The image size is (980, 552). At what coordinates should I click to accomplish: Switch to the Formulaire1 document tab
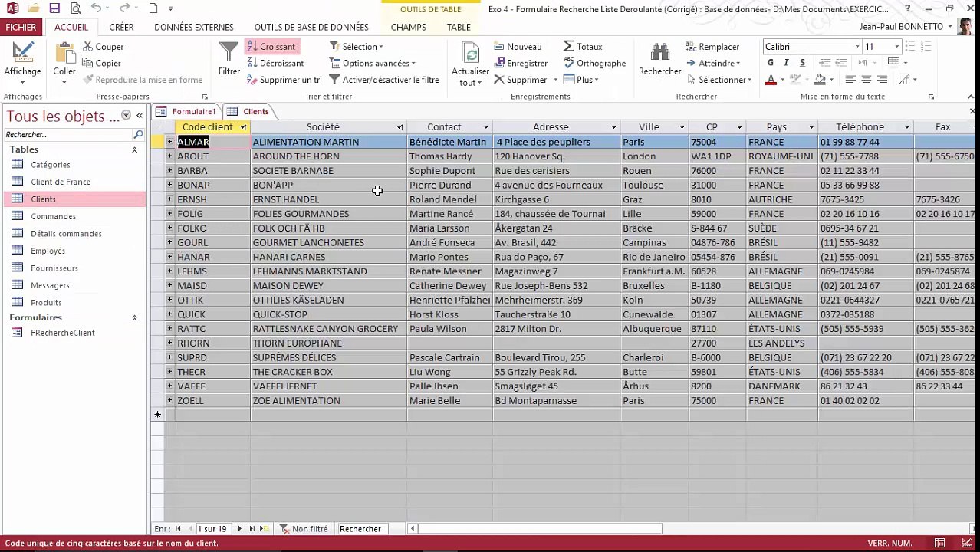pyautogui.click(x=186, y=111)
